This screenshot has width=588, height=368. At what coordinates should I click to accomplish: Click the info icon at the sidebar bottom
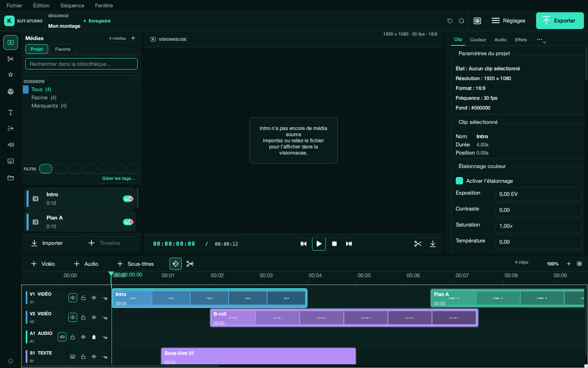coord(11,361)
